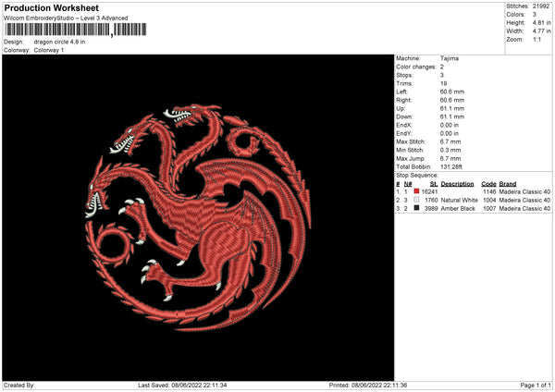Click the red thread color swatch

point(416,191)
